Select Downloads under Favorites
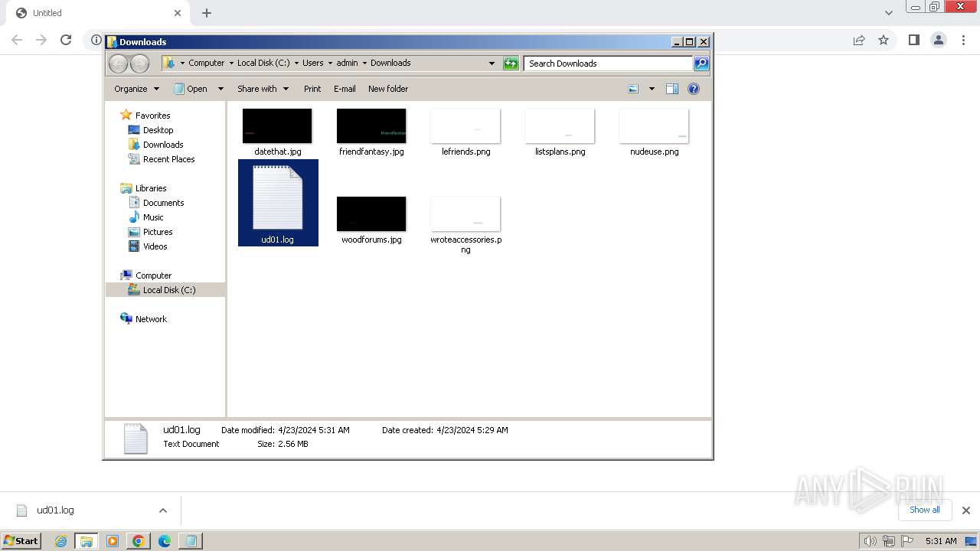 (x=163, y=145)
